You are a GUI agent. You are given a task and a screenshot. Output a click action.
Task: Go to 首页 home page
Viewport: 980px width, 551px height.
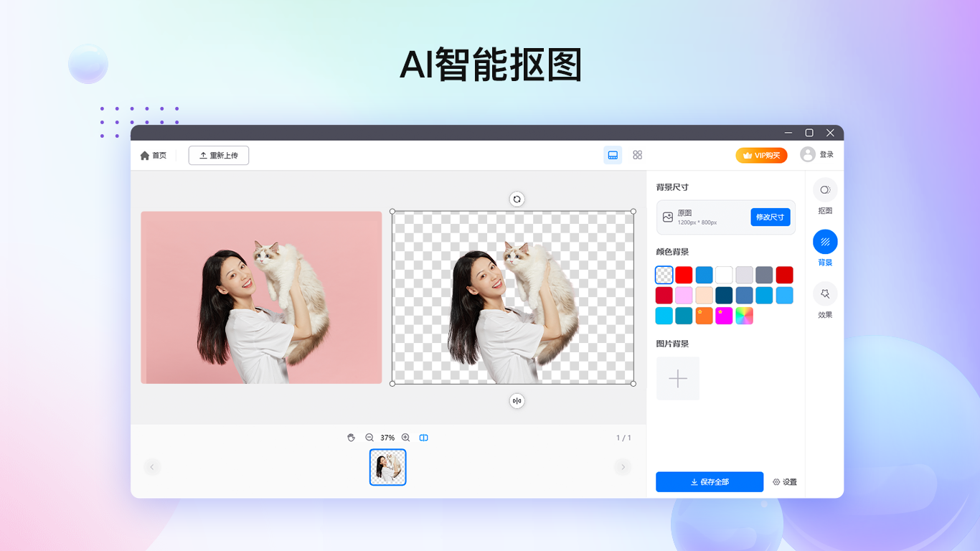(x=154, y=155)
